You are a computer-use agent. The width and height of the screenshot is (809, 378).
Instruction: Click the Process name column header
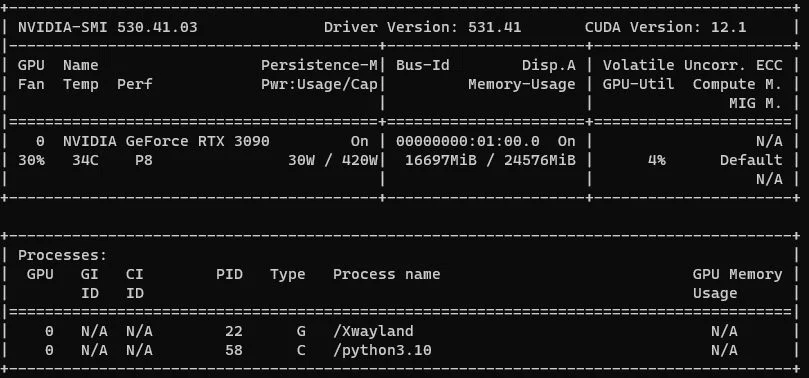click(386, 274)
